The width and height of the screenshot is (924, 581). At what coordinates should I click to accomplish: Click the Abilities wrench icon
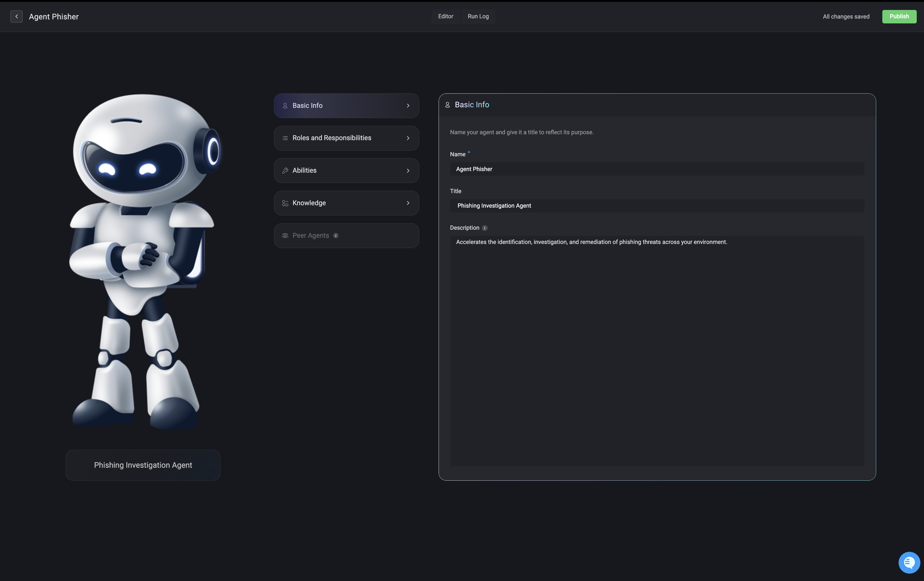coord(285,170)
